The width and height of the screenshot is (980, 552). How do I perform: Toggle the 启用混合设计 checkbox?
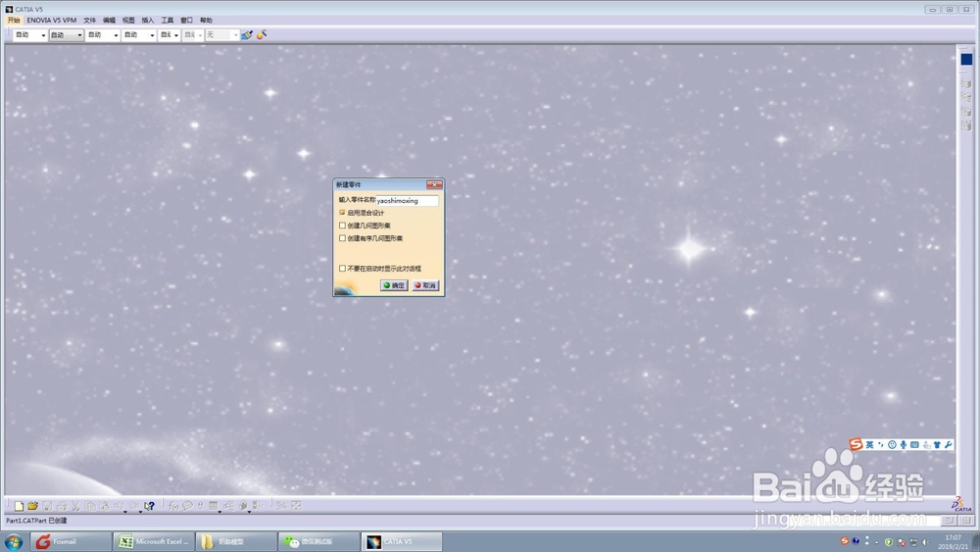coord(342,213)
